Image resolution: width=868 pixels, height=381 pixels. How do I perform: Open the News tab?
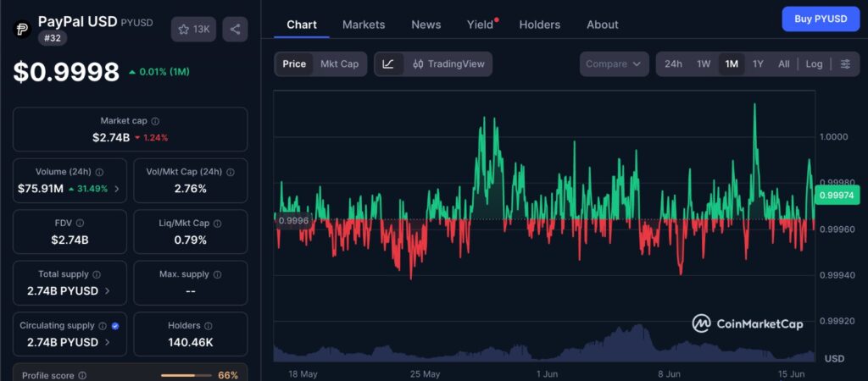[426, 25]
